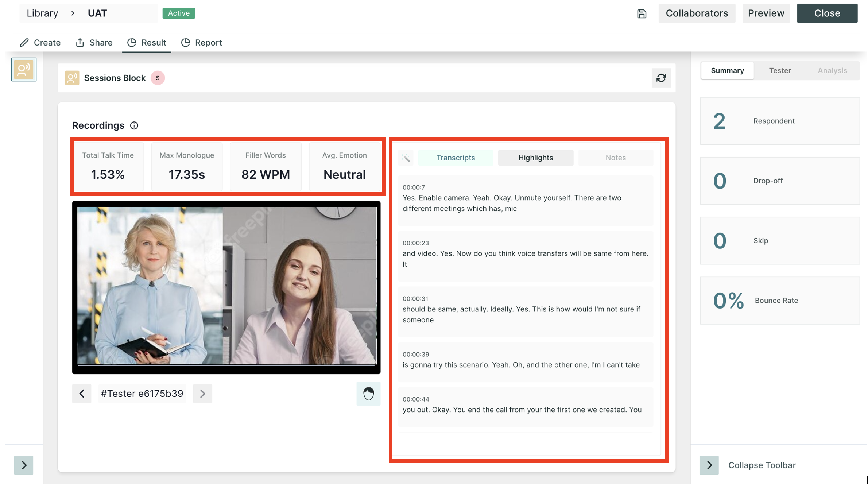Click the Total Talk Time card
Screen dimensions: 868x488
(x=108, y=167)
